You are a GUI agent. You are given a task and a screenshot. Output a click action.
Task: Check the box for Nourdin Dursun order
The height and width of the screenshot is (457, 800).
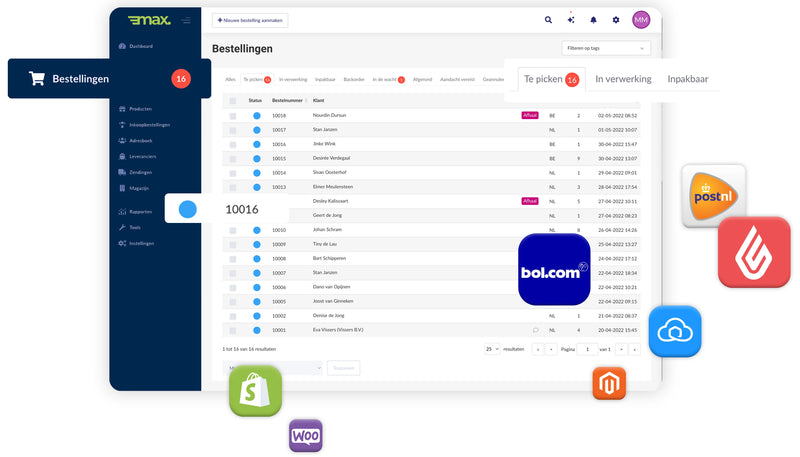pyautogui.click(x=233, y=116)
